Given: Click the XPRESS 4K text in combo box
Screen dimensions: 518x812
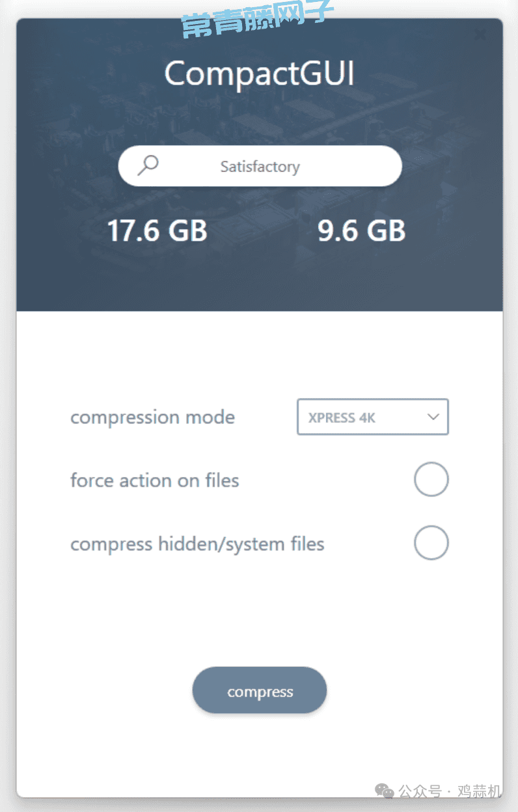Looking at the screenshot, I should [342, 418].
